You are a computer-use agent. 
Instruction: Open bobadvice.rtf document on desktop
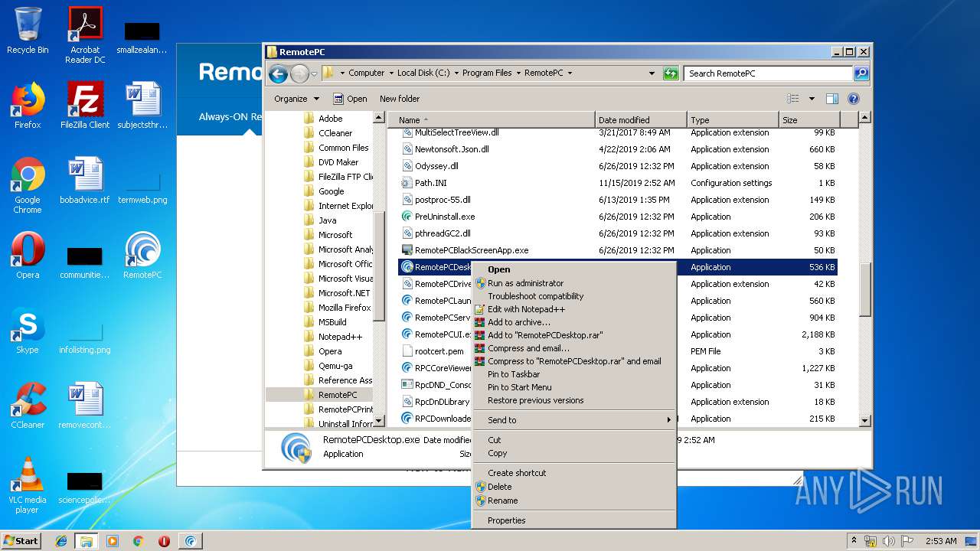(x=85, y=181)
